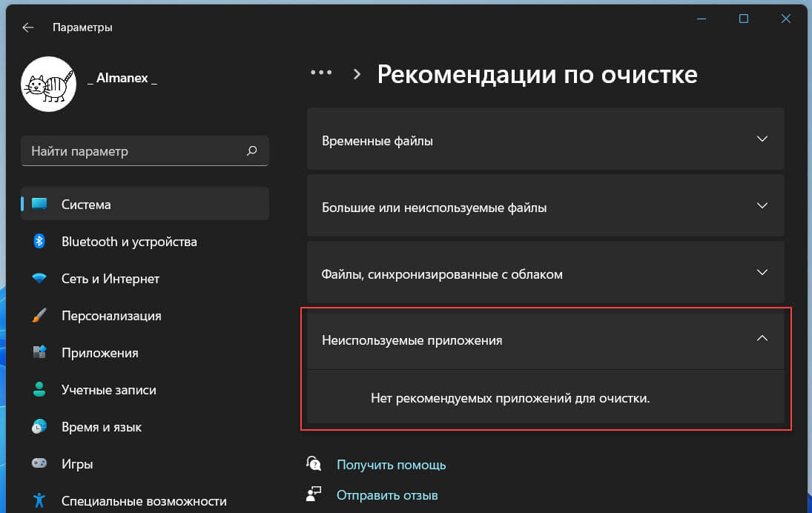Click the Параметры window title
The width and height of the screenshot is (812, 513).
coord(82,27)
